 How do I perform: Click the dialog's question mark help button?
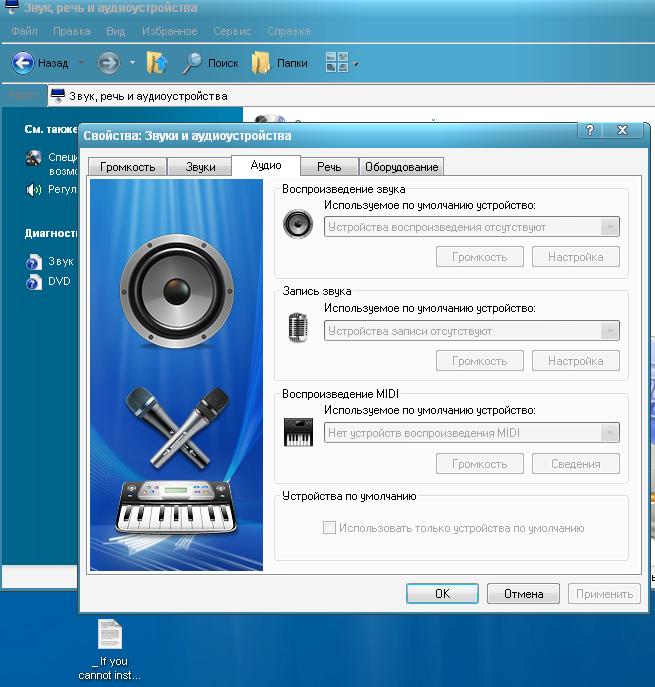[591, 131]
